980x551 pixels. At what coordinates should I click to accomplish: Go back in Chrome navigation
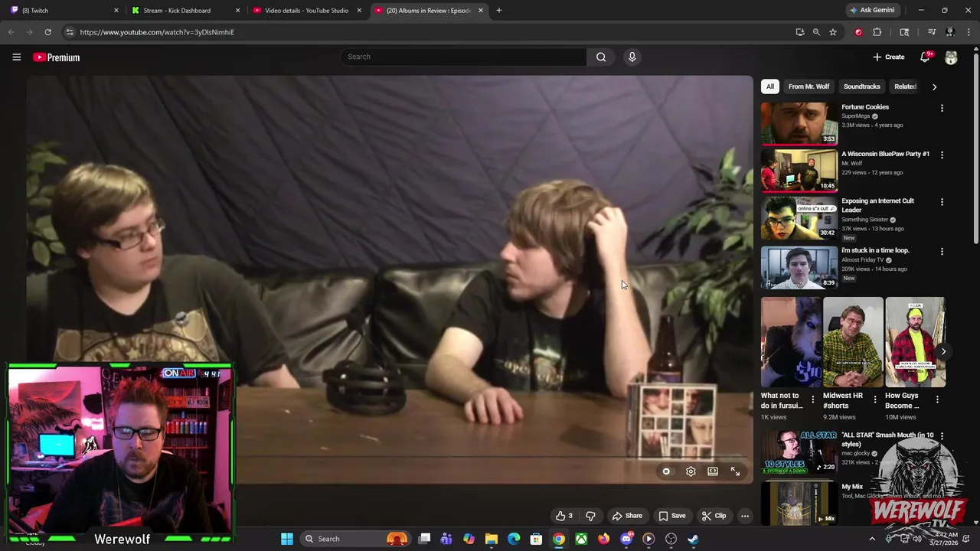point(11,32)
